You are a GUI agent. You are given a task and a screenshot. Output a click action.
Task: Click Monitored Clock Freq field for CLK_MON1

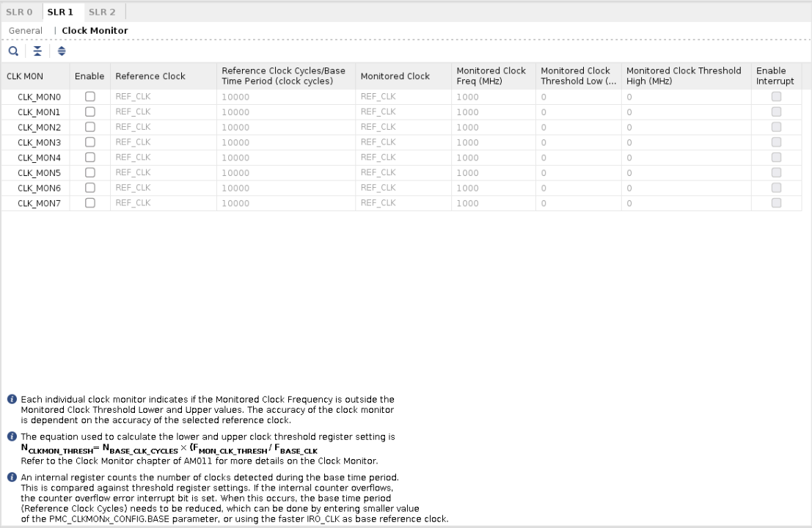point(493,111)
